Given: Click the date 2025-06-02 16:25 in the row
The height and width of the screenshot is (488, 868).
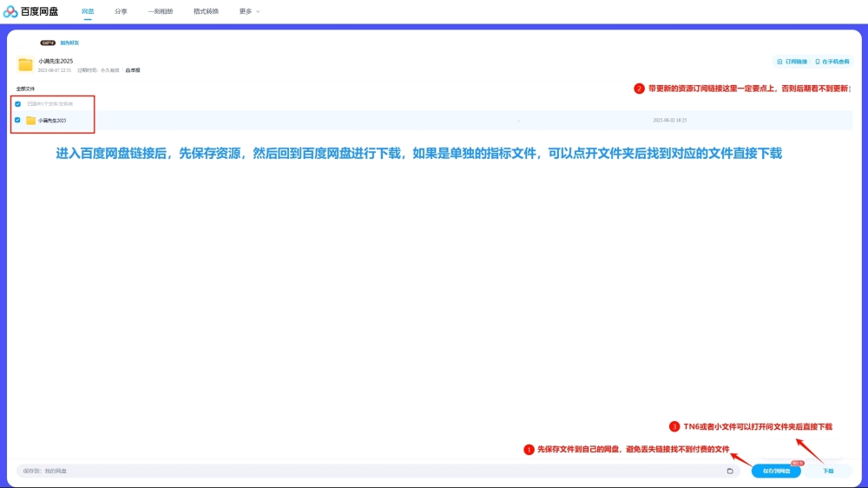Looking at the screenshot, I should (670, 120).
